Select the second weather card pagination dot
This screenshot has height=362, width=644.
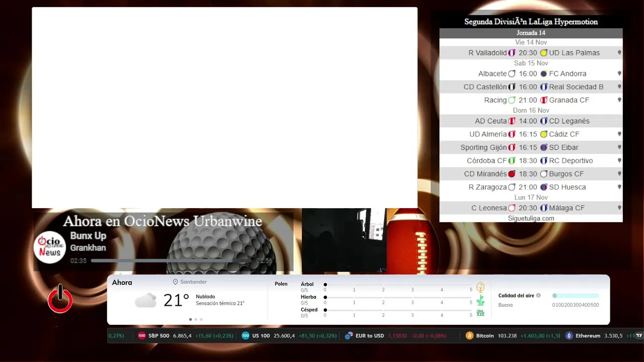point(196,319)
